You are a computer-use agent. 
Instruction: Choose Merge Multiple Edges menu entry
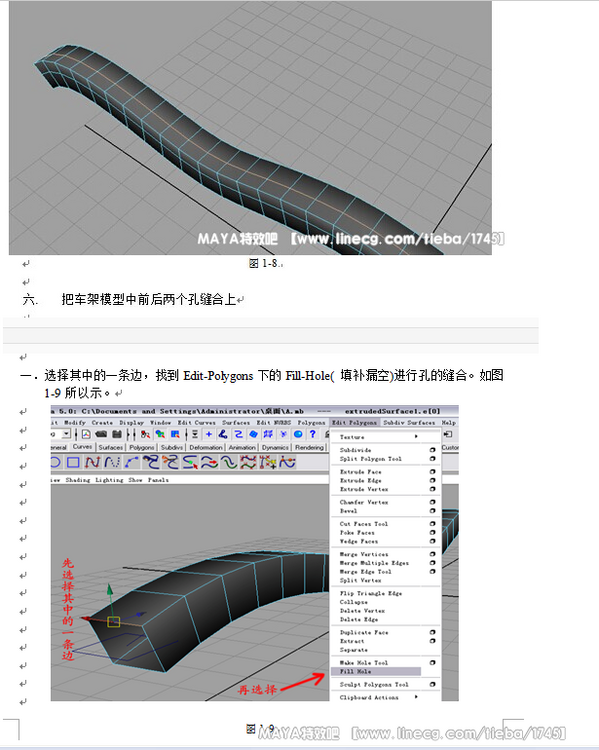pyautogui.click(x=374, y=563)
